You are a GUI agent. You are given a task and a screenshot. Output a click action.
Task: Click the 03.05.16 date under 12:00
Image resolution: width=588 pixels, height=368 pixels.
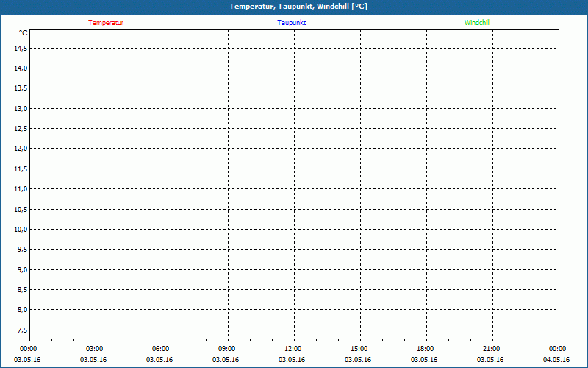click(x=291, y=360)
